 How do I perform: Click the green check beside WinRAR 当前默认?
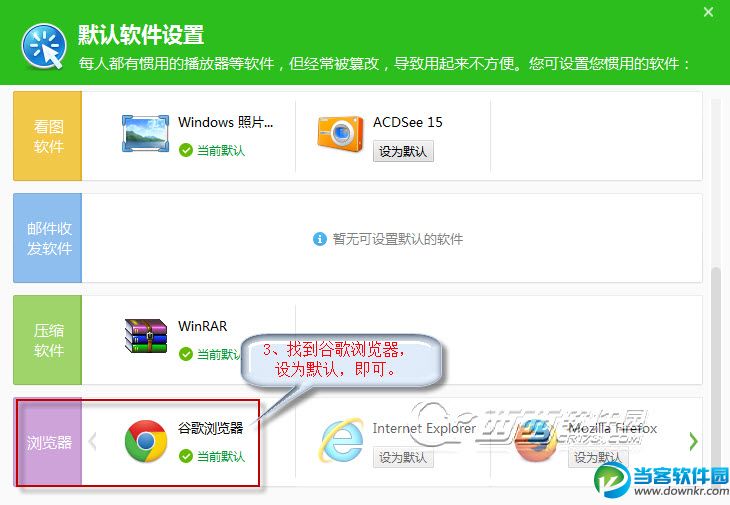pyautogui.click(x=186, y=354)
